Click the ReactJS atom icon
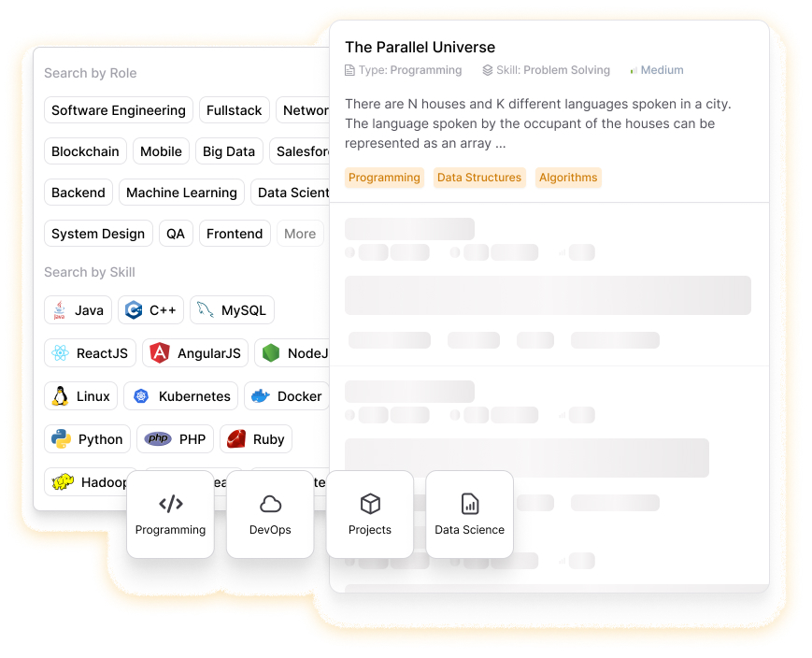The height and width of the screenshot is (658, 812). click(60, 352)
